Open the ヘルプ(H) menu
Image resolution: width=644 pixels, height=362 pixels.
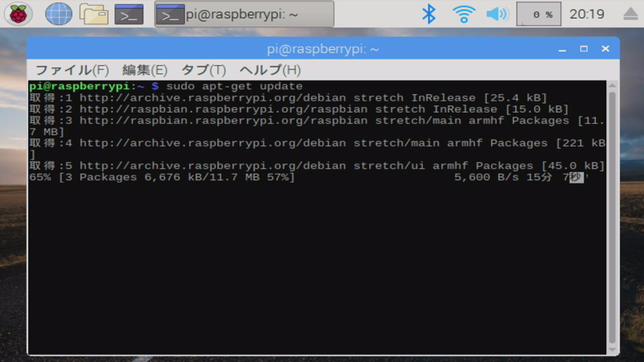[x=270, y=70]
